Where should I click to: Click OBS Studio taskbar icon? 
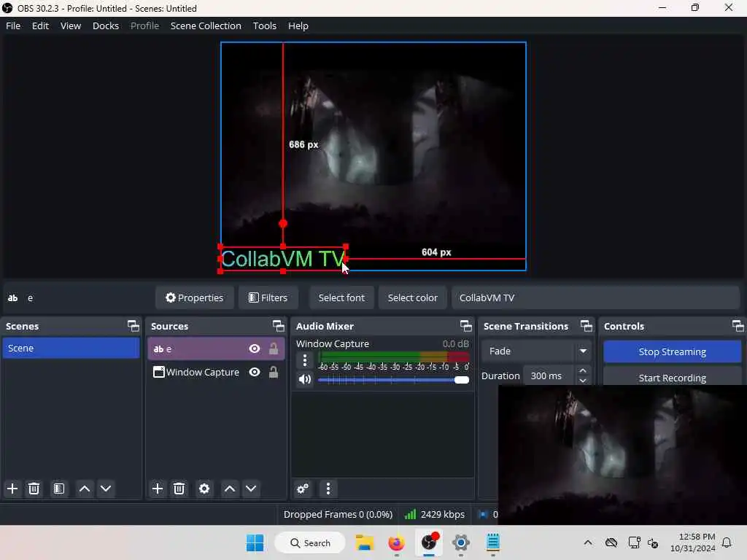coord(429,542)
